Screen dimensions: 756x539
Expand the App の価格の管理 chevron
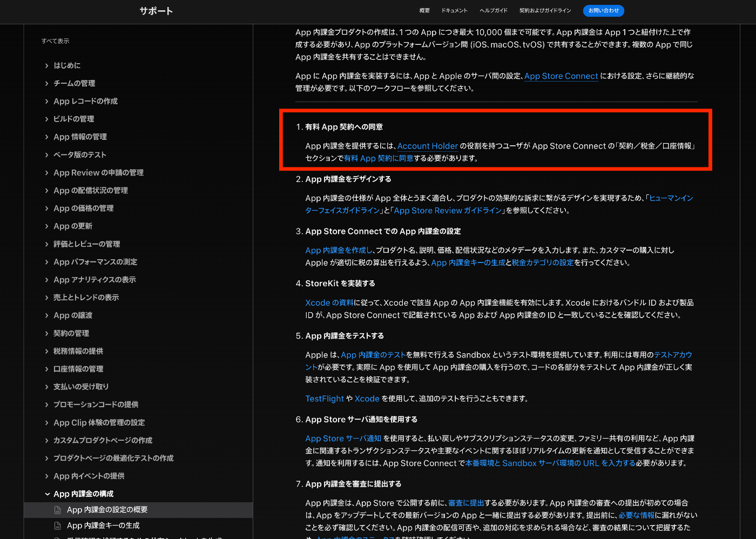coord(47,208)
